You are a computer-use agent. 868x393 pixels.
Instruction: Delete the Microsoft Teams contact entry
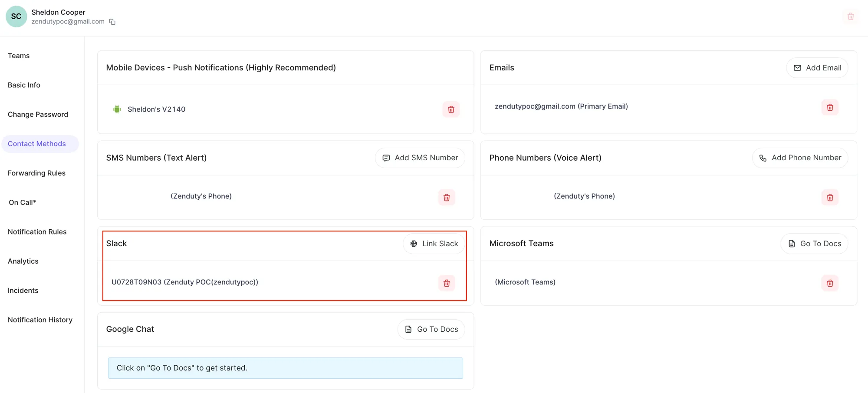(830, 283)
